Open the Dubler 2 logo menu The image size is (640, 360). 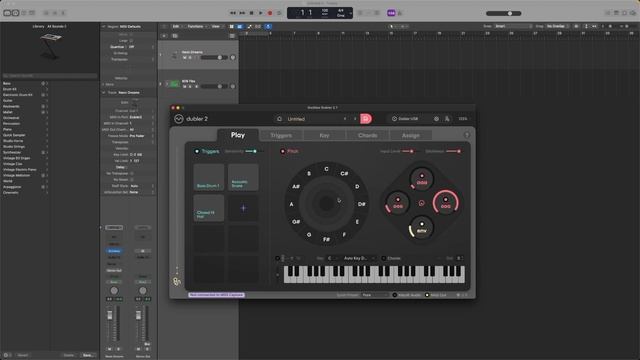pos(179,119)
